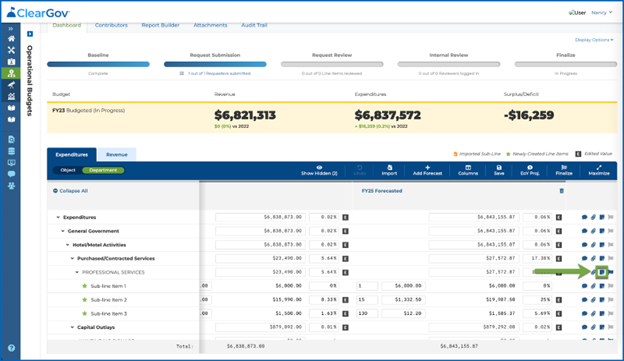Image resolution: width=624 pixels, height=361 pixels.
Task: Click the Import toolbar button
Action: pyautogui.click(x=389, y=170)
